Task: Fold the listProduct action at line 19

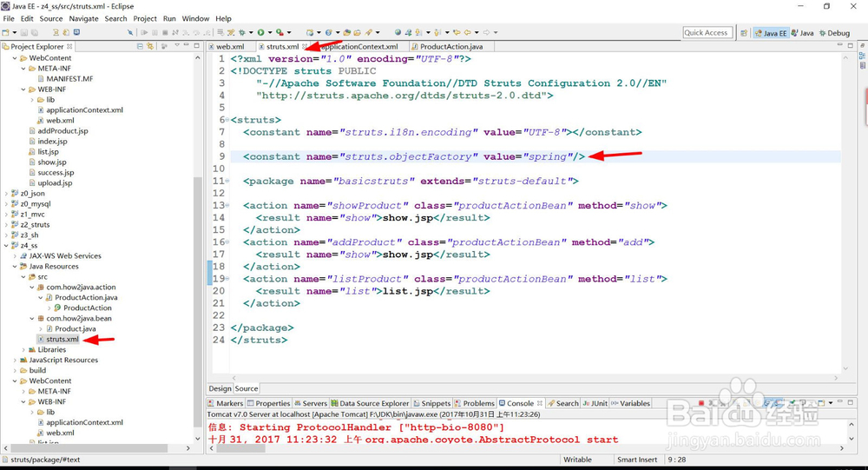Action: [227, 279]
